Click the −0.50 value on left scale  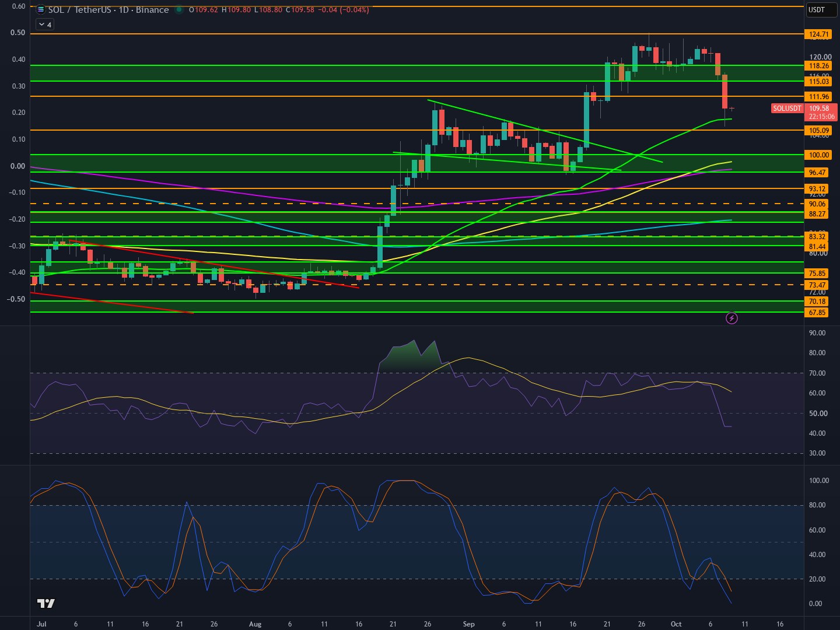16,299
